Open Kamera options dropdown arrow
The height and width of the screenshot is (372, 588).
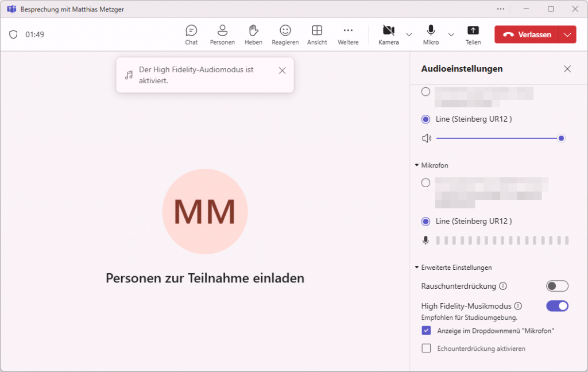[x=409, y=34]
